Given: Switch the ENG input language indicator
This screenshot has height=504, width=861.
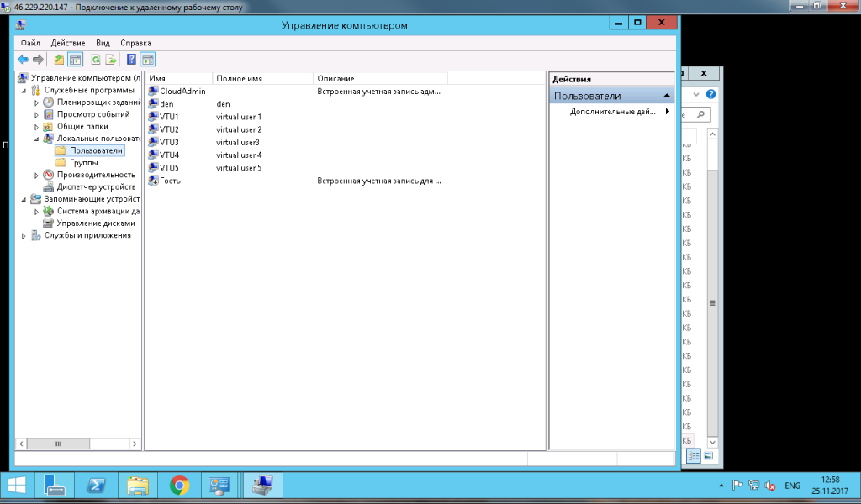Looking at the screenshot, I should [792, 486].
